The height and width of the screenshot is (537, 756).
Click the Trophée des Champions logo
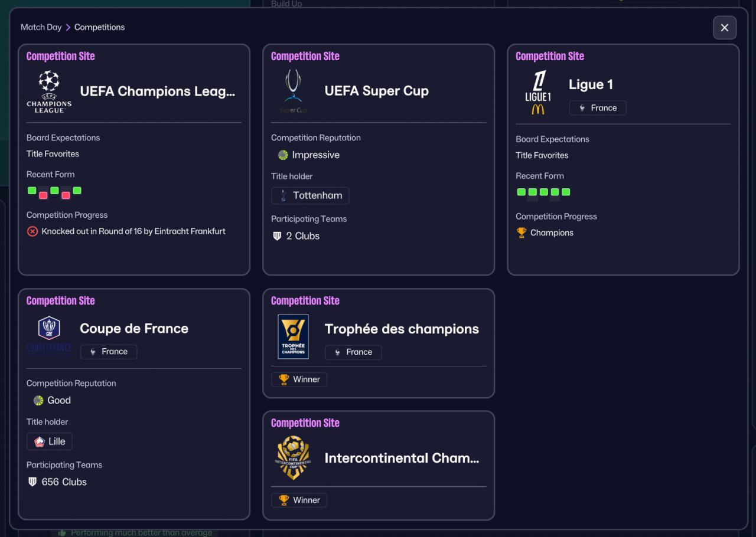pyautogui.click(x=294, y=336)
